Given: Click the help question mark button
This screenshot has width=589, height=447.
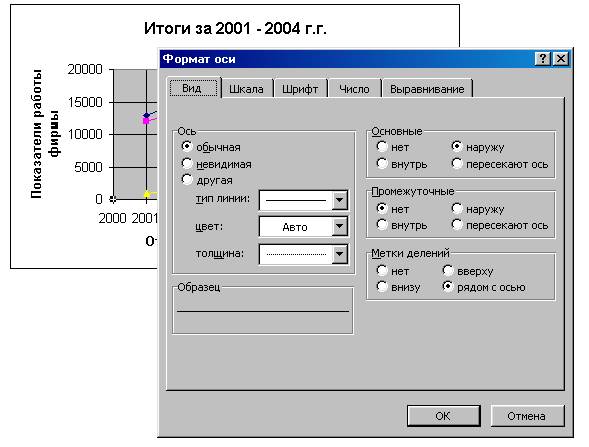Looking at the screenshot, I should click(x=543, y=59).
